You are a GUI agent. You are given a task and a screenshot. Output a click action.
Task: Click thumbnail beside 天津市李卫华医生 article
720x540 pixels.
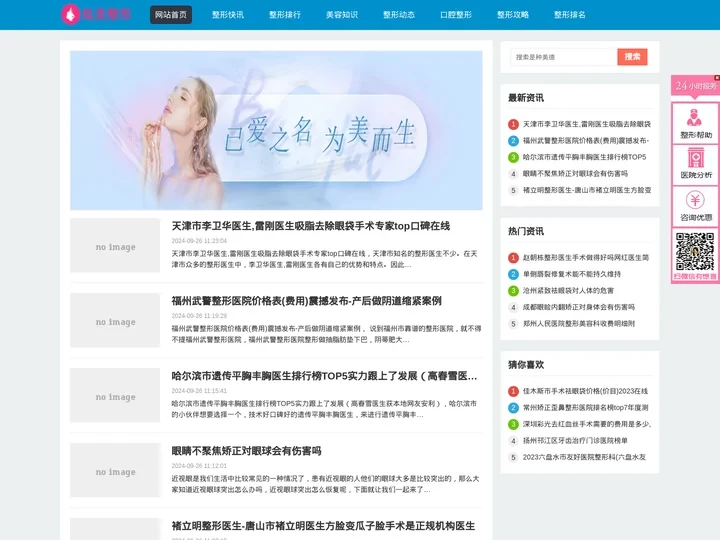(x=115, y=245)
